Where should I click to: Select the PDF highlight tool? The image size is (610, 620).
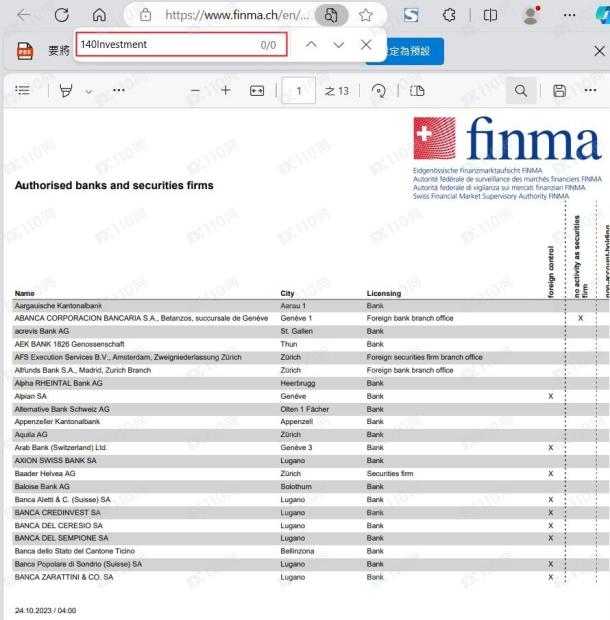pos(66,91)
